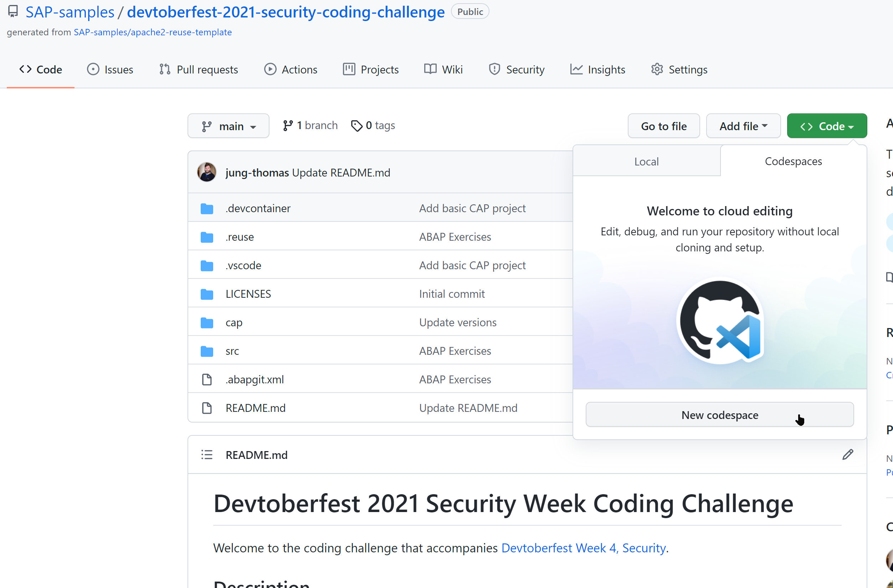
Task: Click the .vscode folder icon
Action: pos(207,265)
